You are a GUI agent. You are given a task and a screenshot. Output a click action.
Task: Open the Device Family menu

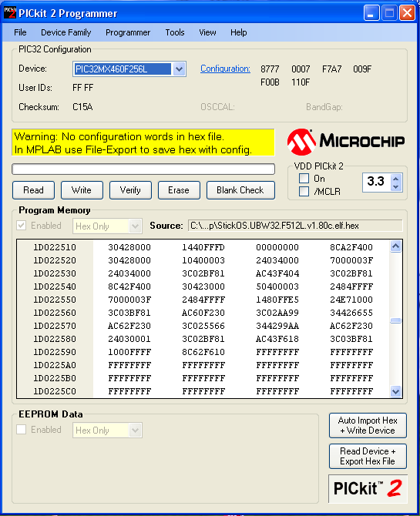coord(66,32)
